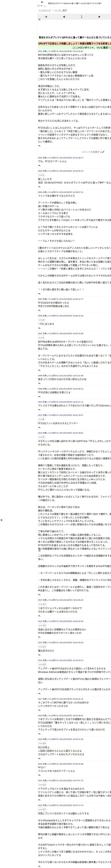Screen dimensions: 111x868
Task: Follow the >>16 anchor in post 0019
Action: [42, 743]
